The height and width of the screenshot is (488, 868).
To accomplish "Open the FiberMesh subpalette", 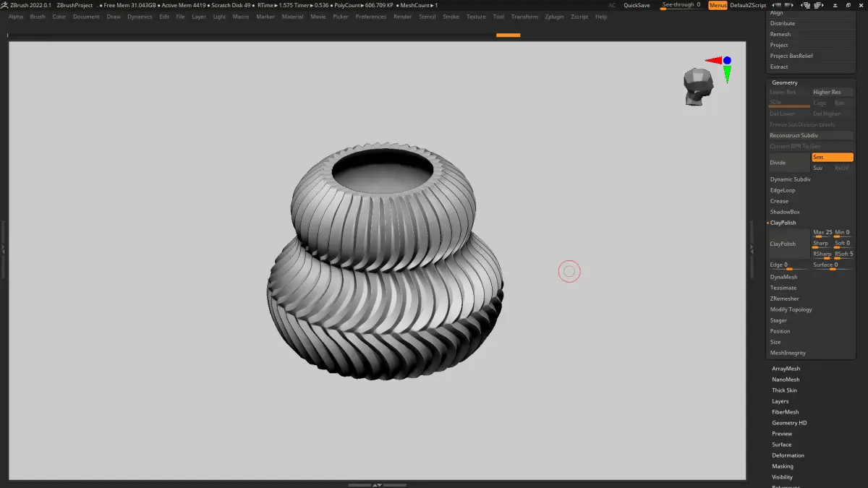I will [x=785, y=412].
